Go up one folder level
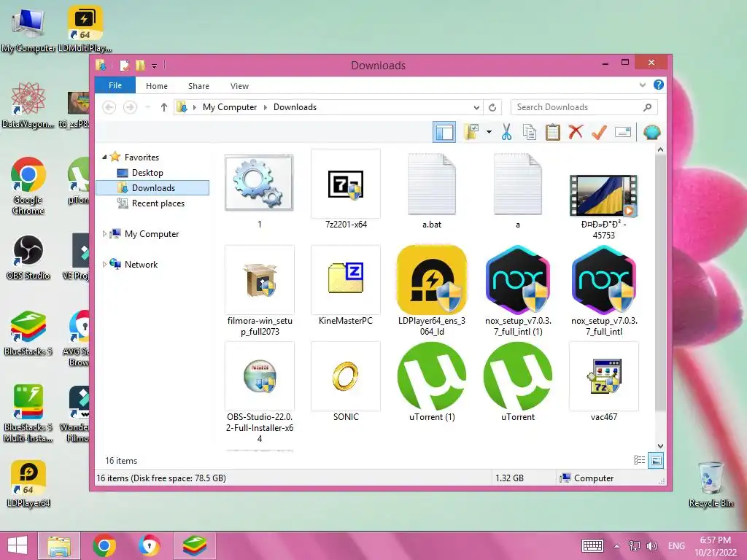Viewport: 747px width, 560px height. coord(164,107)
